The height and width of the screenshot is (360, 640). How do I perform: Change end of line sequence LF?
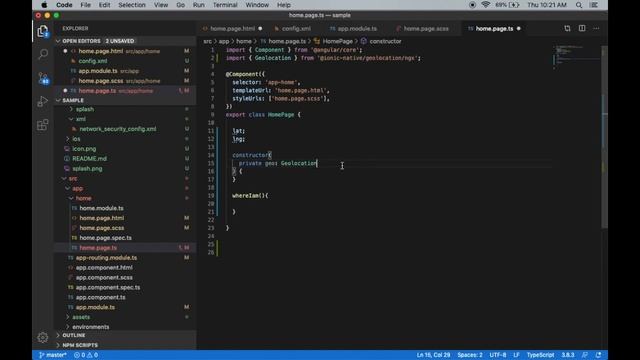516,355
